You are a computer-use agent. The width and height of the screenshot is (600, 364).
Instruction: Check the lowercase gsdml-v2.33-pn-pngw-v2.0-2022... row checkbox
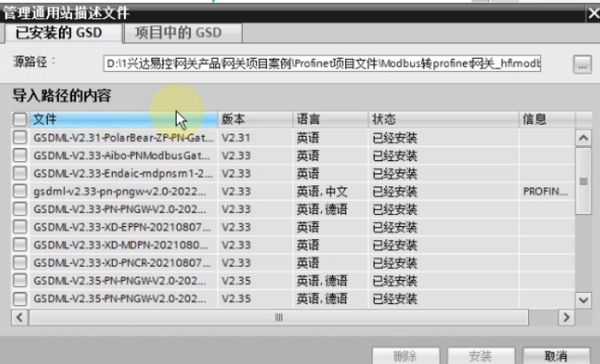20,191
